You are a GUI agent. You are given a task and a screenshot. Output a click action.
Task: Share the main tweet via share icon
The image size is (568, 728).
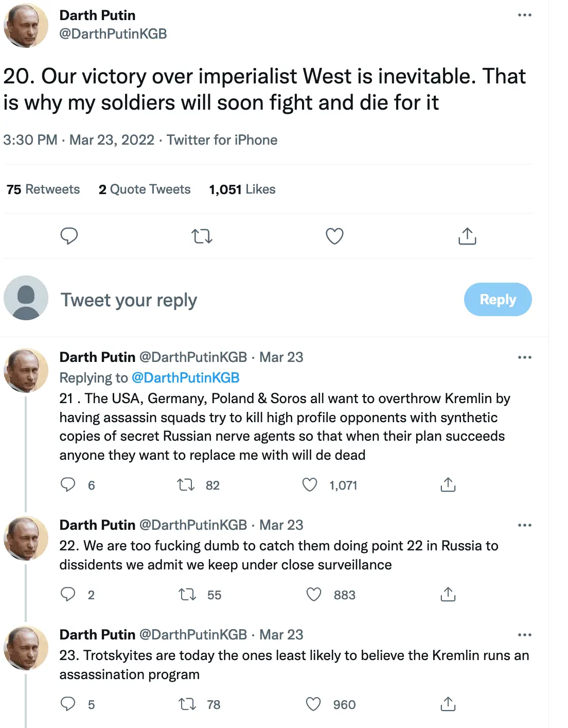tap(467, 236)
